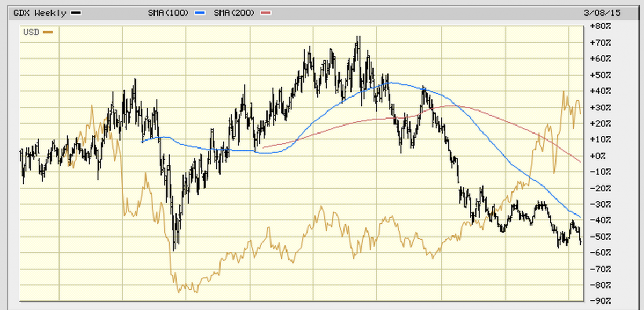Select the +70% axis label
The width and height of the screenshot is (644, 310).
pyautogui.click(x=600, y=42)
